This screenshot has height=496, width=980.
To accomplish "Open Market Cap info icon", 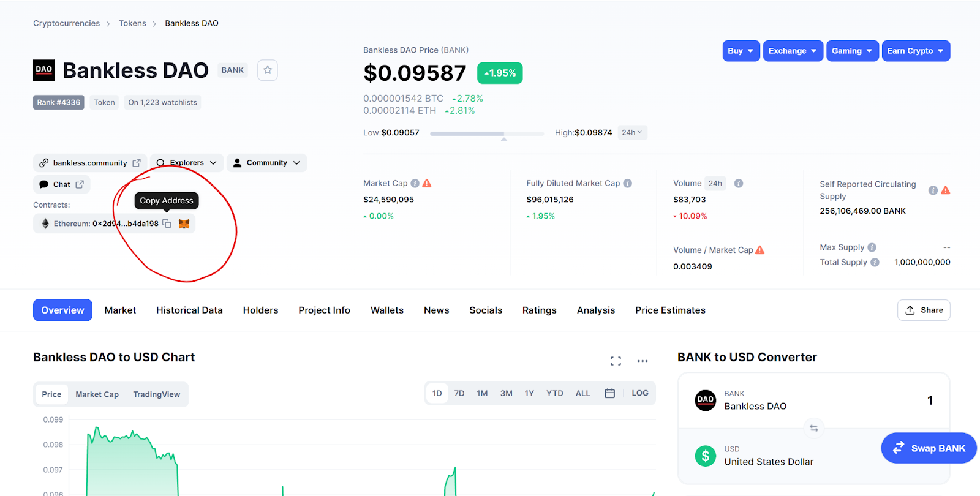I will (x=415, y=183).
